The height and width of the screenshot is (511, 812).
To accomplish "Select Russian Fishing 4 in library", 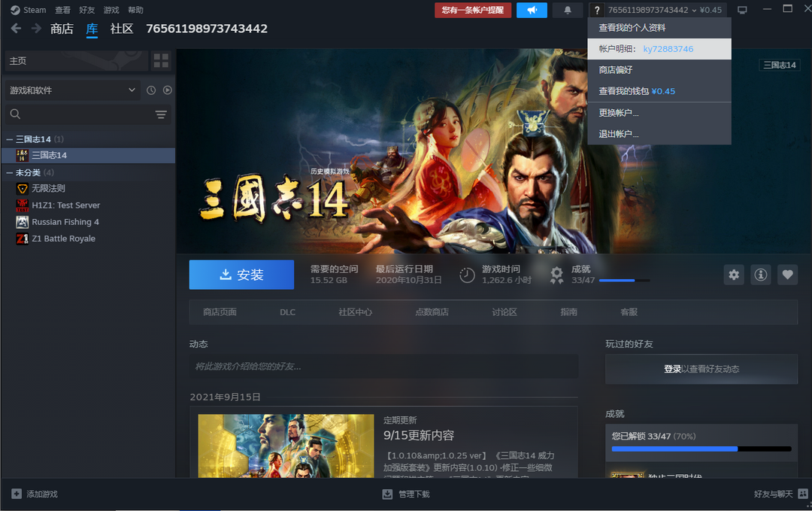I will 65,222.
